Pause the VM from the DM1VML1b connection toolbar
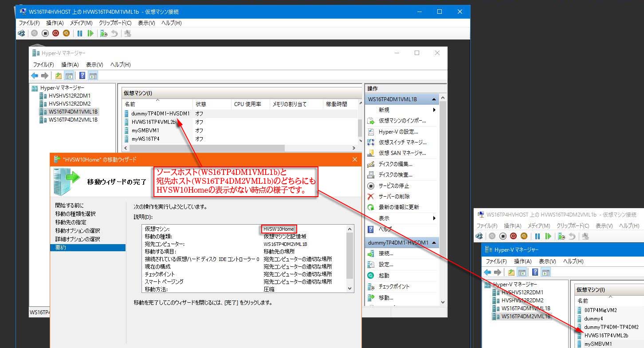The width and height of the screenshot is (644, 348). [x=80, y=33]
